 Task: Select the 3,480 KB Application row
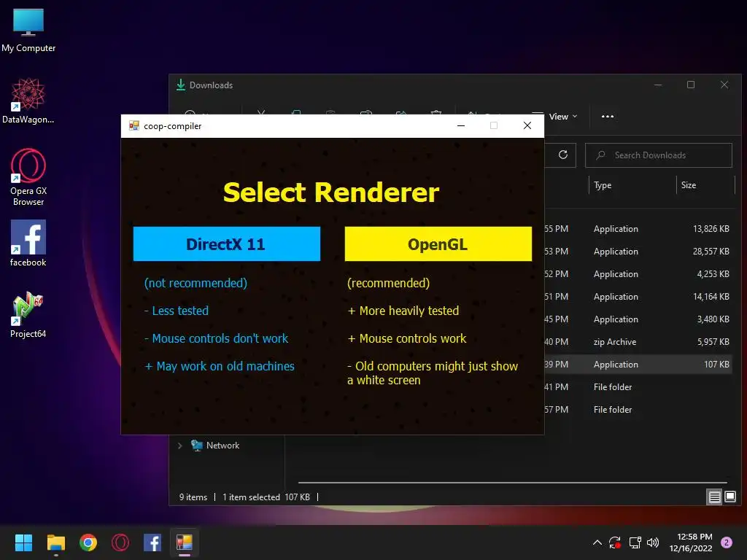pyautogui.click(x=638, y=319)
